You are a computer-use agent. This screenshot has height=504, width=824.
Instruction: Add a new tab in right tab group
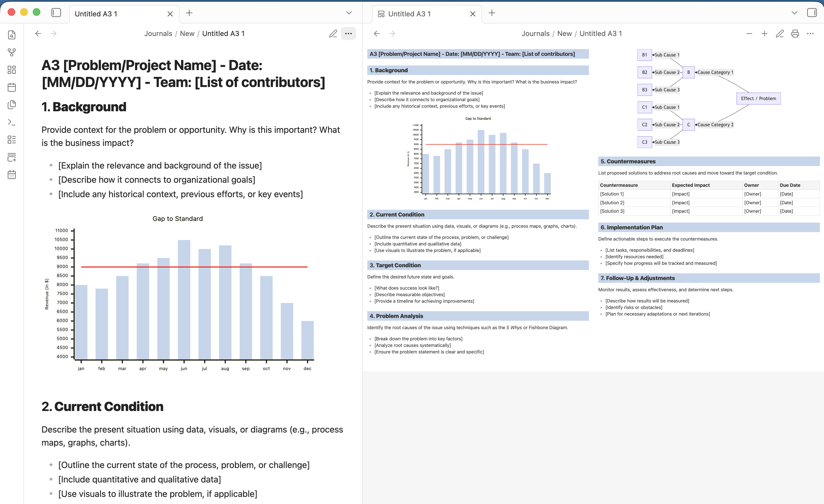[492, 13]
